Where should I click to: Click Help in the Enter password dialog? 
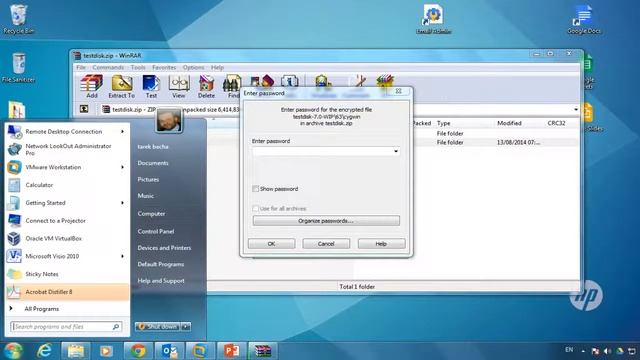pos(381,244)
